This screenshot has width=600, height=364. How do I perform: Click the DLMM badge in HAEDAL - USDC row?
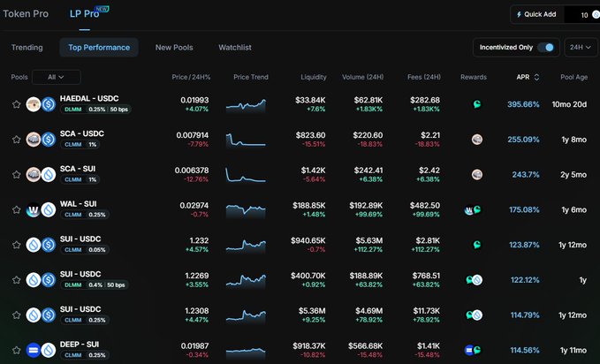click(x=72, y=110)
